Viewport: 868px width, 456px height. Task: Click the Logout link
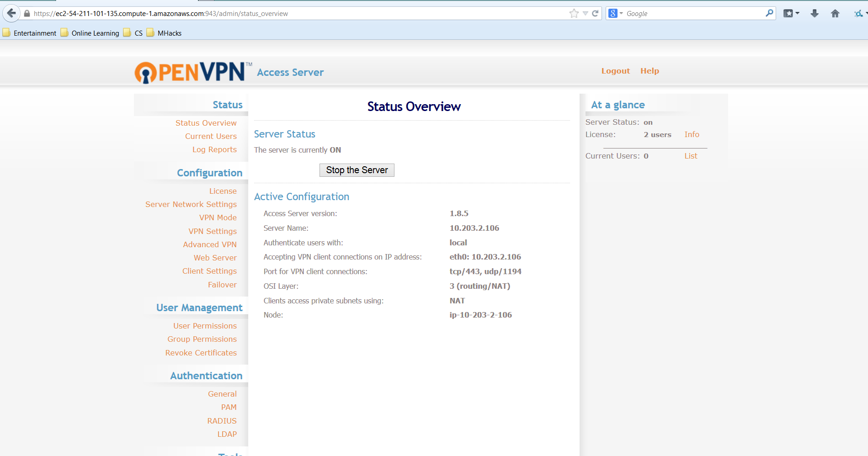click(616, 71)
